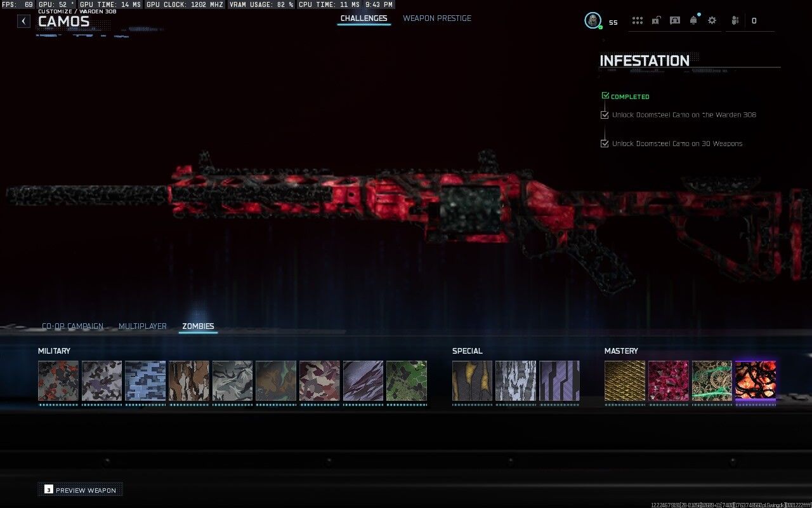Click the INFESTATION camo title
This screenshot has width=812, height=508.
(x=645, y=61)
